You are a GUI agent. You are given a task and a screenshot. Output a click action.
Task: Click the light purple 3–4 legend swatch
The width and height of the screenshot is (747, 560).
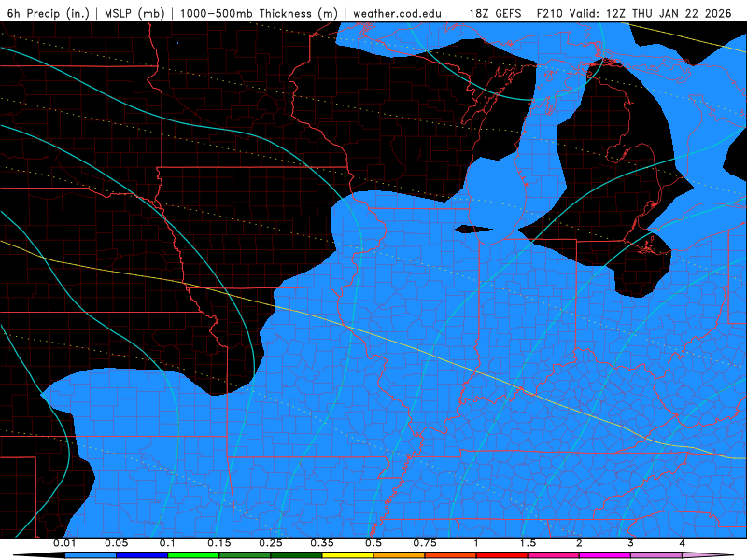pos(656,555)
